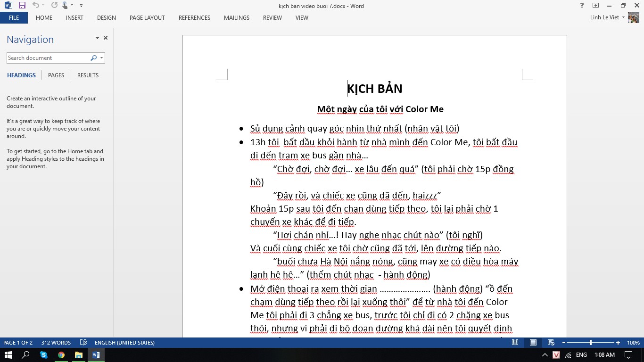Open Skype from the taskbar
This screenshot has width=644, height=362.
[44, 355]
